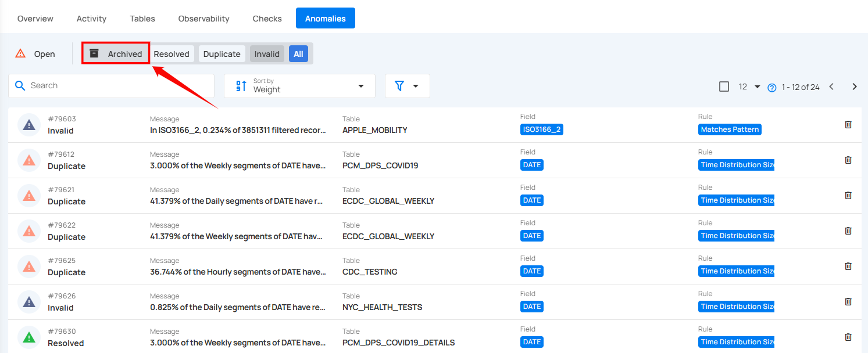The height and width of the screenshot is (353, 868).
Task: Switch to the Activity tab
Action: pos(91,19)
